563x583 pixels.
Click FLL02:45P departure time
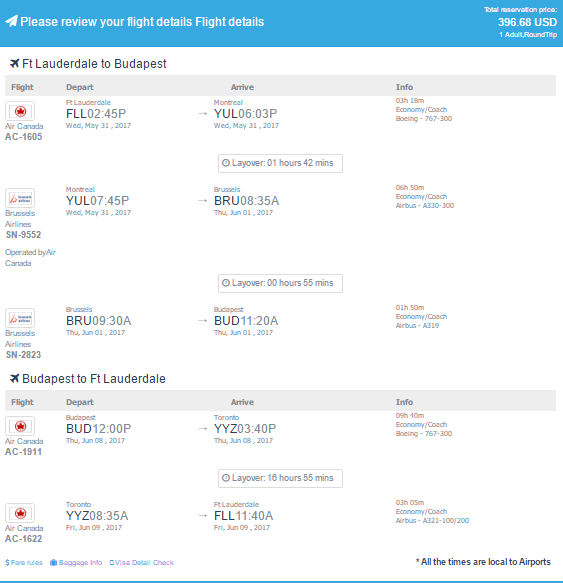point(96,113)
